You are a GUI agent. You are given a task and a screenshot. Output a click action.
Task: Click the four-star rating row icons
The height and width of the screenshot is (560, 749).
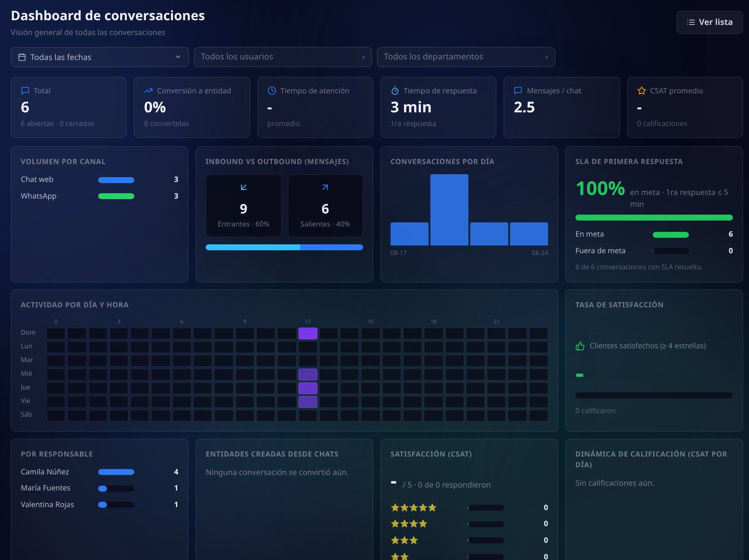409,524
